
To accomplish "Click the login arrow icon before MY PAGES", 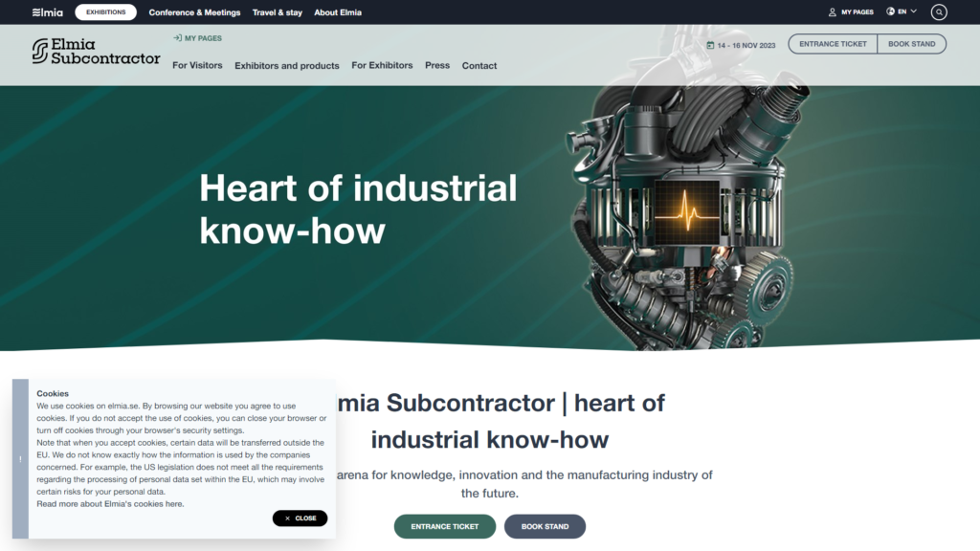I will [x=177, y=38].
